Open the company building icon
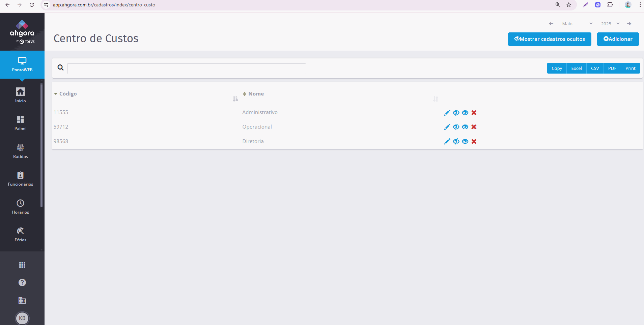This screenshot has width=644, height=325. pyautogui.click(x=22, y=300)
